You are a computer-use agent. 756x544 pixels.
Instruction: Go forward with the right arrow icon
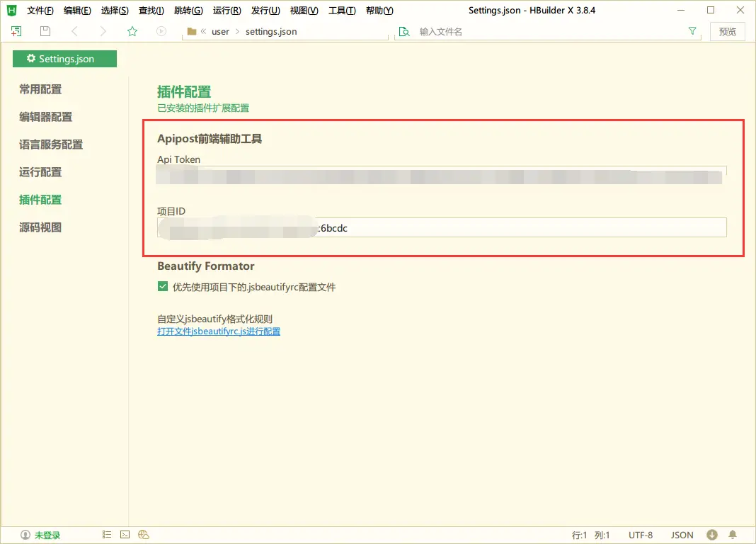(x=103, y=31)
